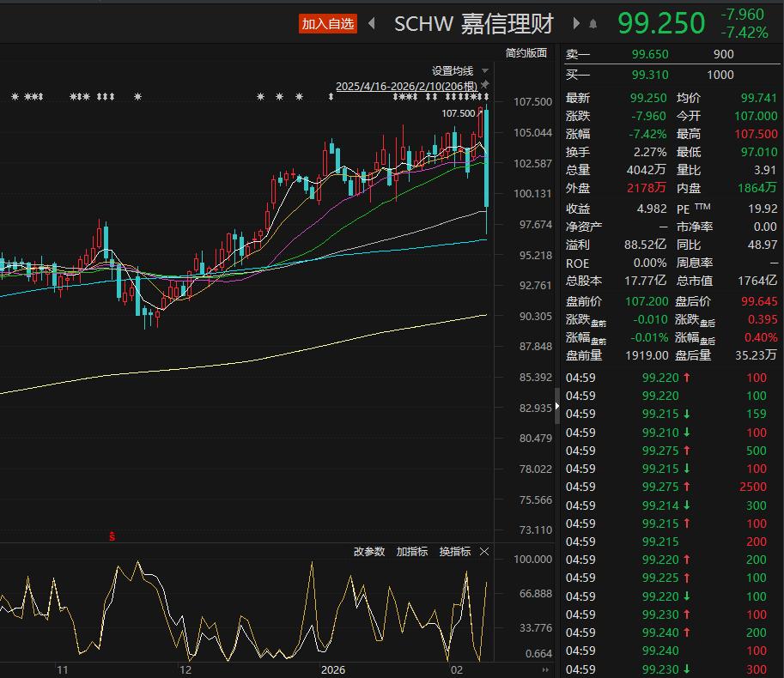This screenshot has width=784, height=678.
Task: Switch to the 2026 section on timeline
Action: coord(332,670)
